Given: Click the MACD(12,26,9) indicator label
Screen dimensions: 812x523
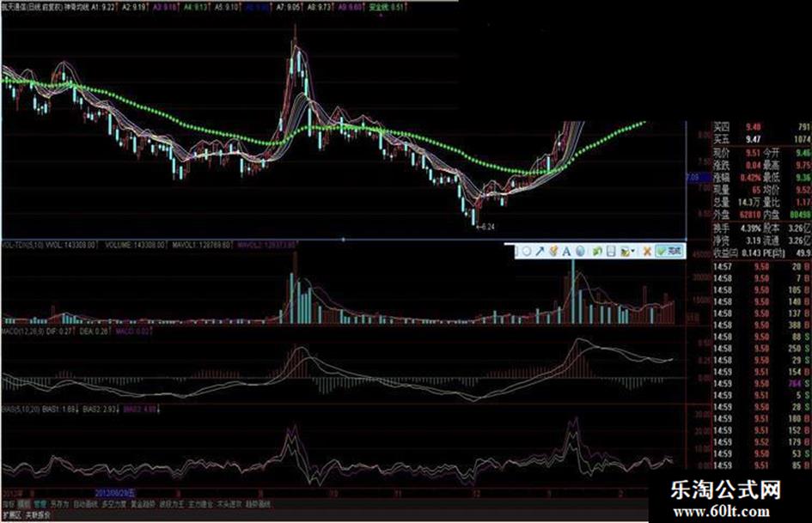Looking at the screenshot, I should click(21, 331).
